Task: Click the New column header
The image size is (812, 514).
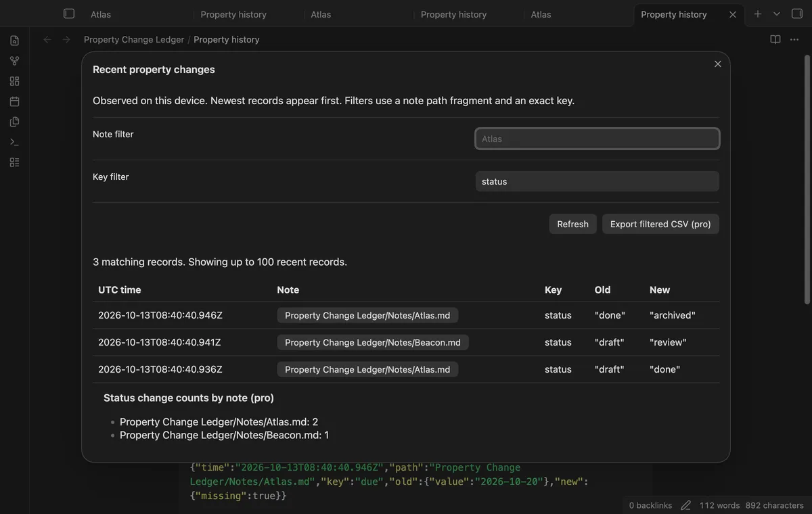Action: 660,289
